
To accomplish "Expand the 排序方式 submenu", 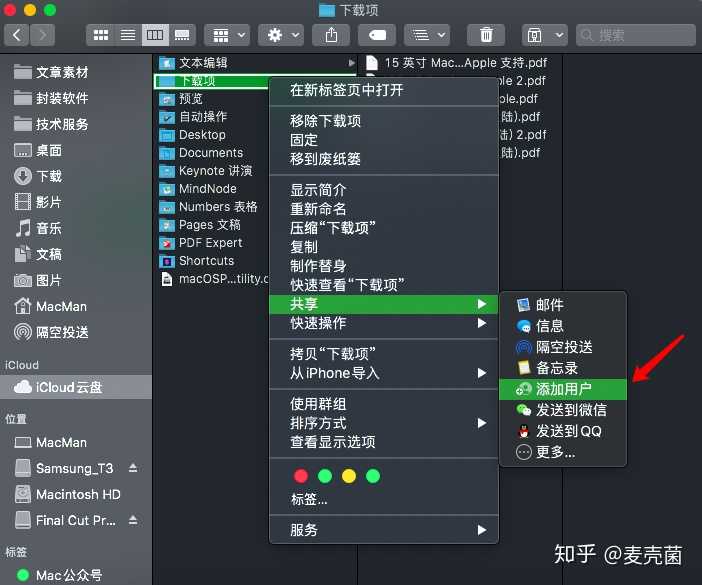I will click(x=384, y=423).
